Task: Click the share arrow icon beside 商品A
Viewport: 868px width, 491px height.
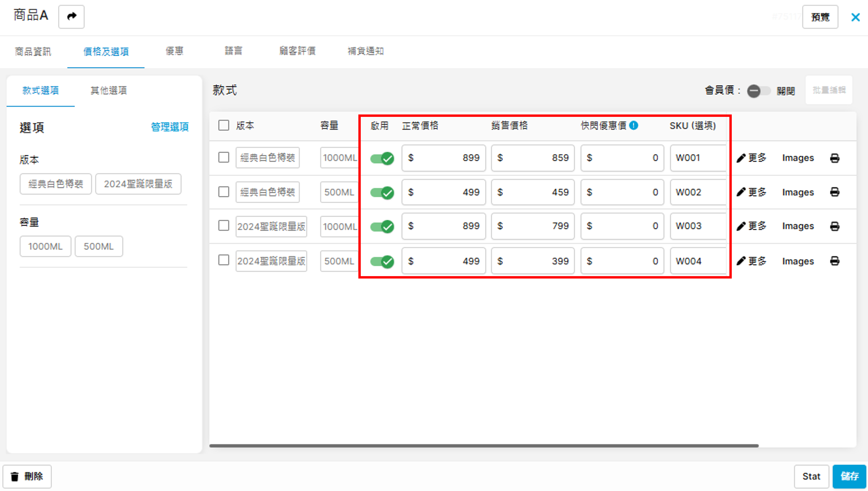Action: tap(71, 16)
